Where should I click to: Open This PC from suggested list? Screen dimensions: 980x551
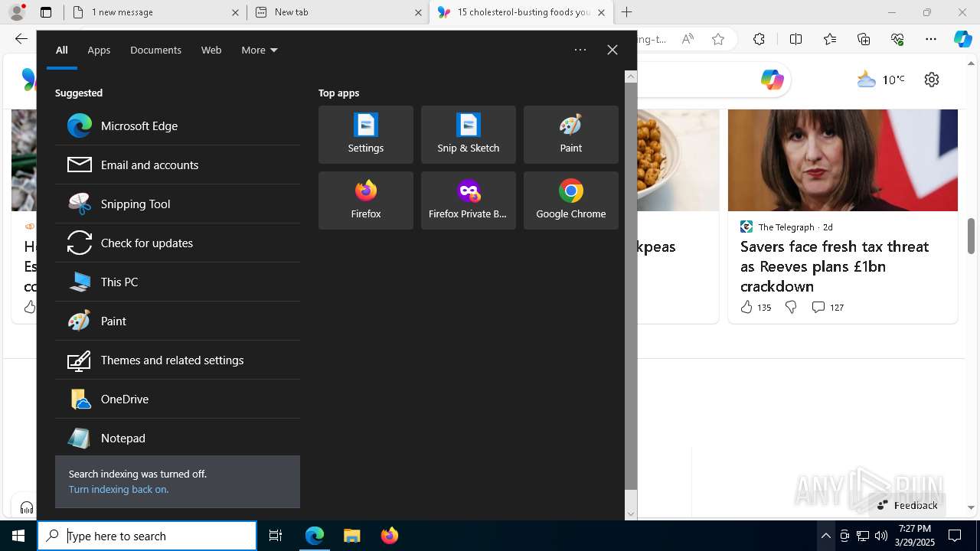click(178, 282)
